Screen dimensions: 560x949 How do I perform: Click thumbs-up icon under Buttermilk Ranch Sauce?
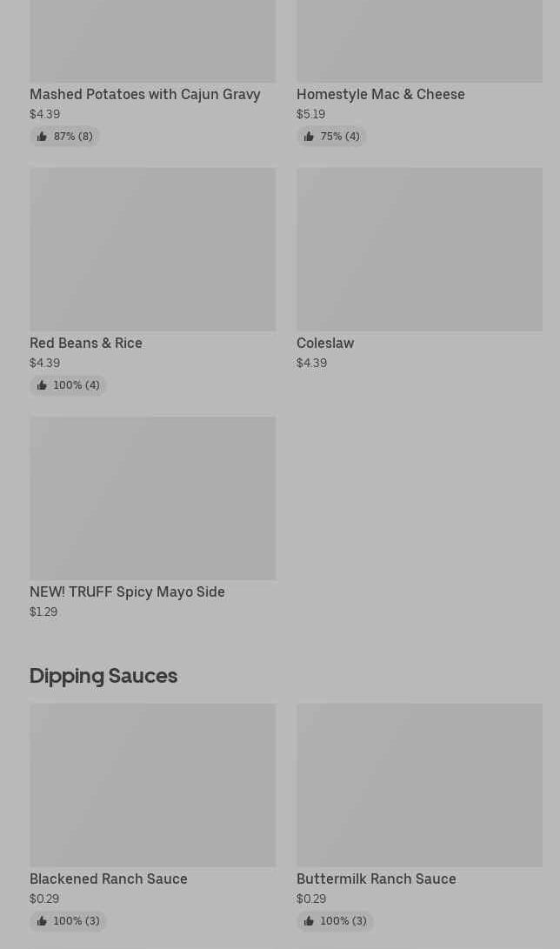[309, 921]
